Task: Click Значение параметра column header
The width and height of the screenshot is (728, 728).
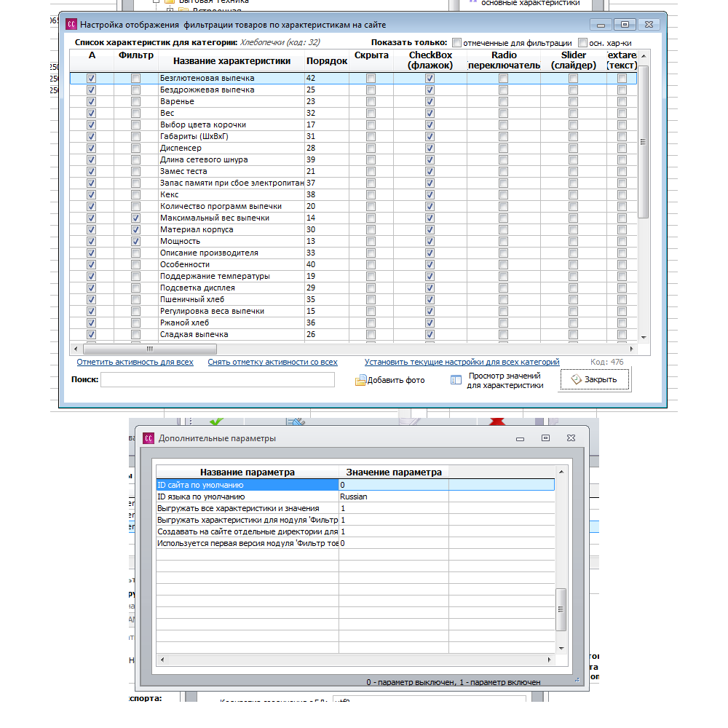Action: (x=394, y=472)
